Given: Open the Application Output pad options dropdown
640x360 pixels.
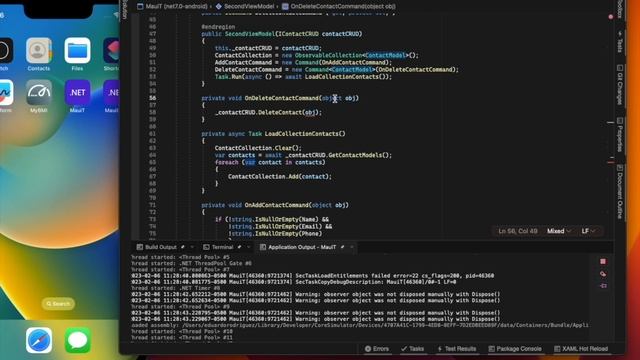Looking at the screenshot, I should pos(351,247).
